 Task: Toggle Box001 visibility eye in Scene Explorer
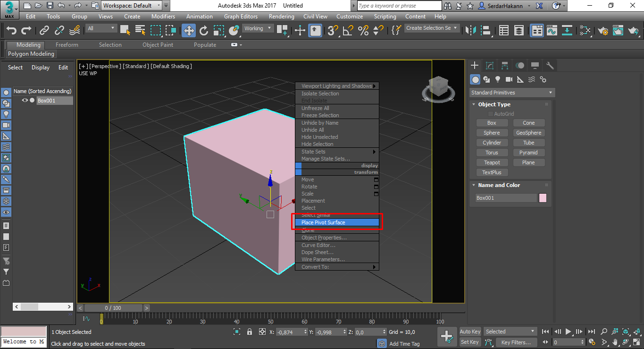coord(24,100)
